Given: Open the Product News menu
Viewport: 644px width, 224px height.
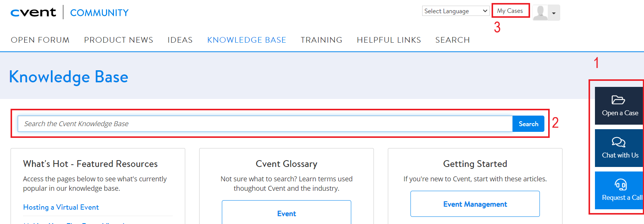Looking at the screenshot, I should pos(118,40).
